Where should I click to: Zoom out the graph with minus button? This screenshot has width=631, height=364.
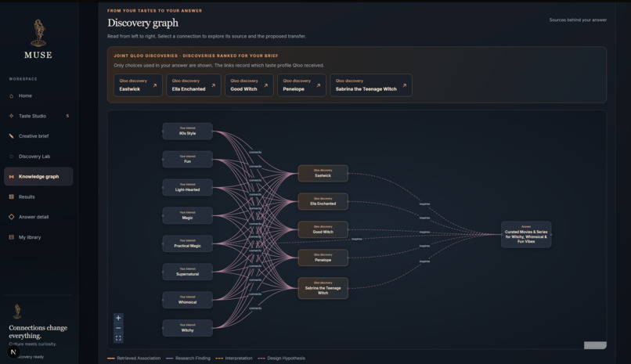[x=118, y=328]
